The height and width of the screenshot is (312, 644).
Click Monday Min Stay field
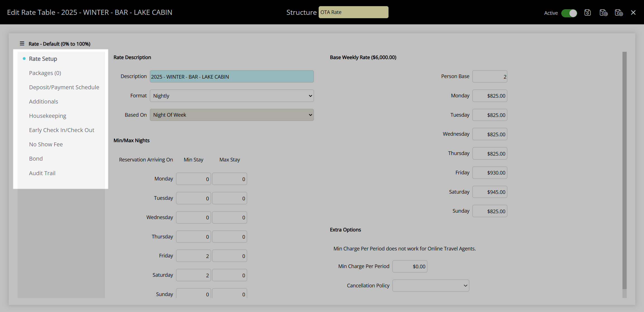tap(193, 179)
